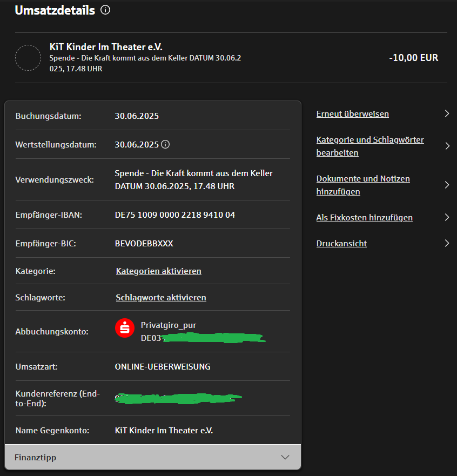Choose Als Fixkosten hinzufügen
457x476 pixels.
point(364,218)
